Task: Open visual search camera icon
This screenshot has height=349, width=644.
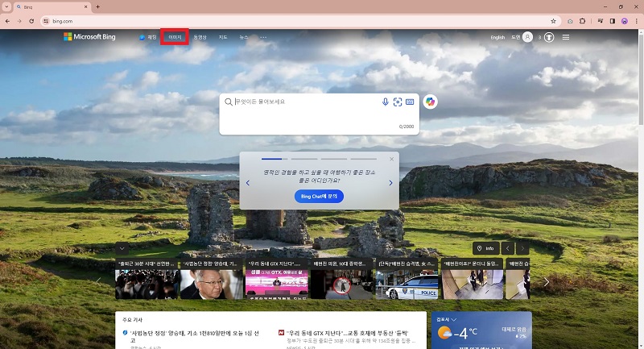Action: click(x=398, y=102)
